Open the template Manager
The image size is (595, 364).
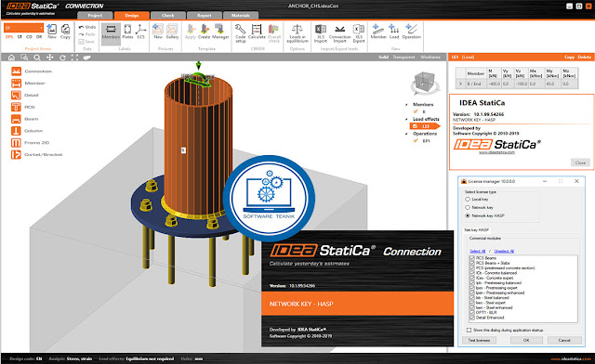(x=220, y=31)
